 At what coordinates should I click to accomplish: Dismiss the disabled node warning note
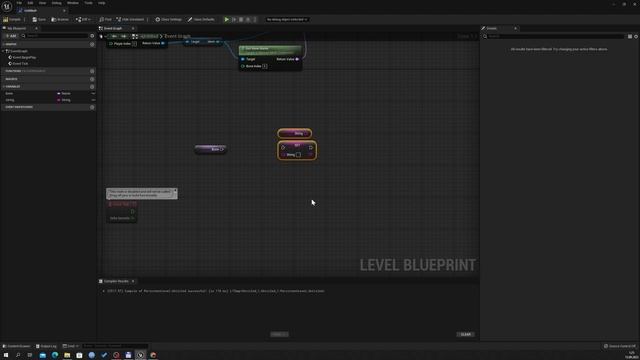click(176, 191)
